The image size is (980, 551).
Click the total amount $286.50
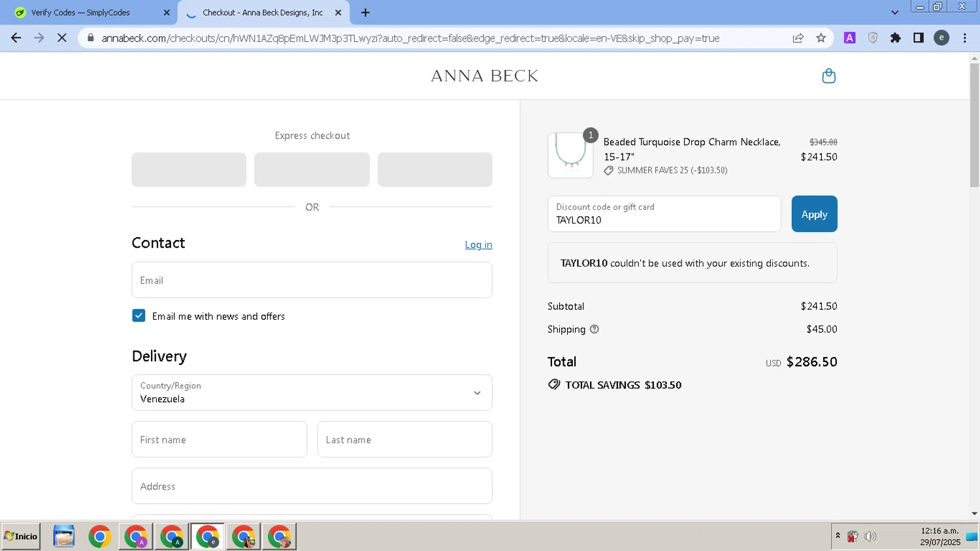coord(811,362)
